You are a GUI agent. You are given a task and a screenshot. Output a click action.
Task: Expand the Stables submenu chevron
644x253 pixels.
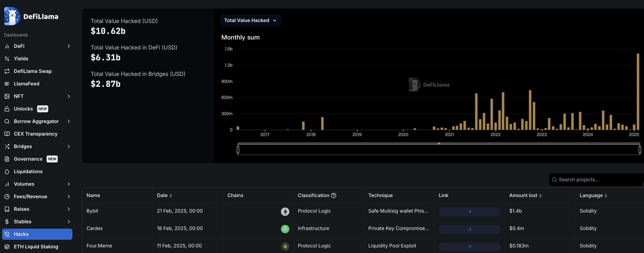(x=69, y=221)
